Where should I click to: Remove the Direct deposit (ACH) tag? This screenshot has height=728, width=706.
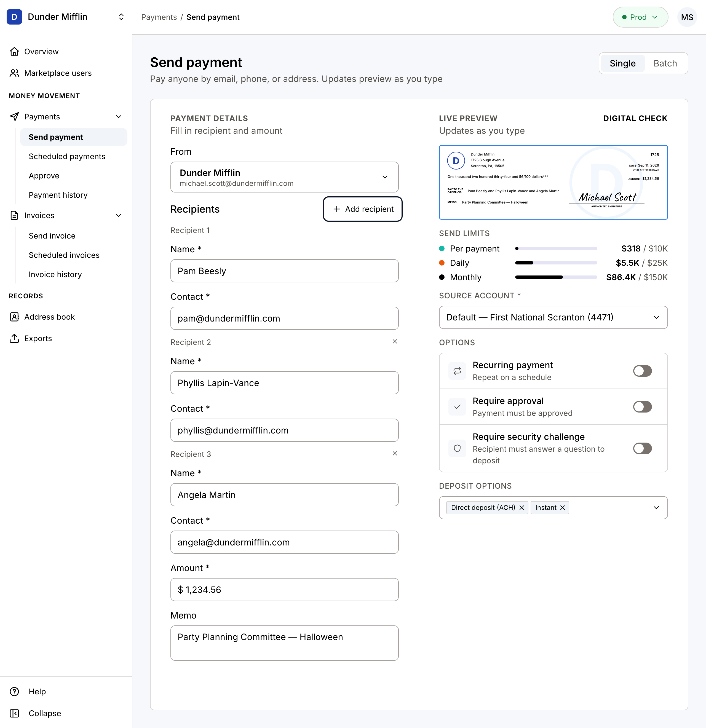point(522,508)
